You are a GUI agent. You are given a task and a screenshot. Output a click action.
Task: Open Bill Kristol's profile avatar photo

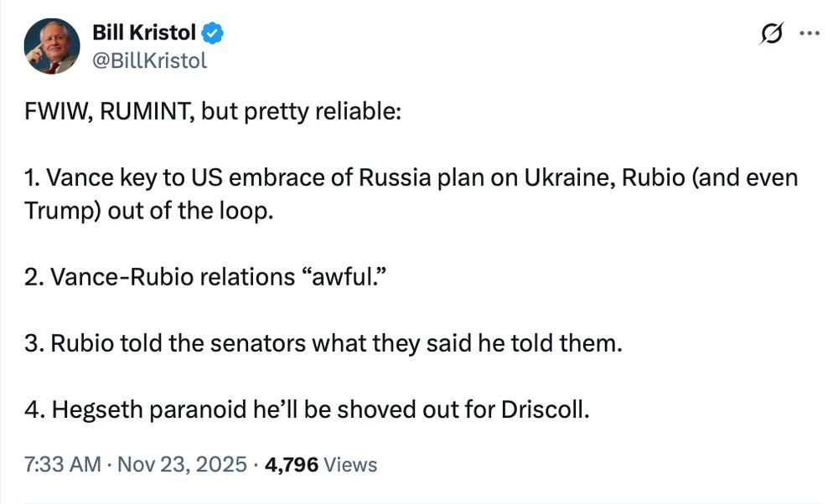[52, 46]
